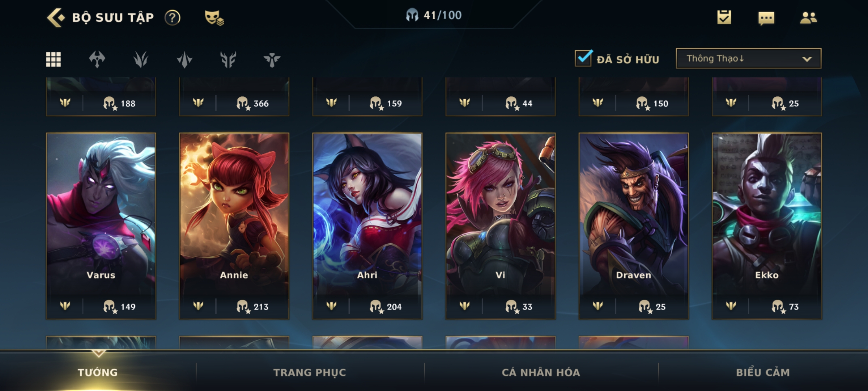This screenshot has height=391, width=868.
Task: Tap the 41/100 champion count indicator
Action: pyautogui.click(x=434, y=15)
